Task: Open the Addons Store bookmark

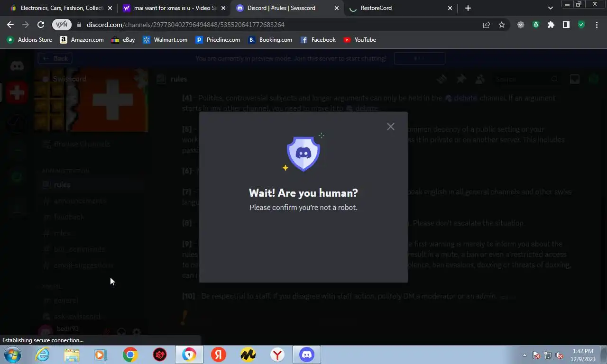Action: point(29,40)
